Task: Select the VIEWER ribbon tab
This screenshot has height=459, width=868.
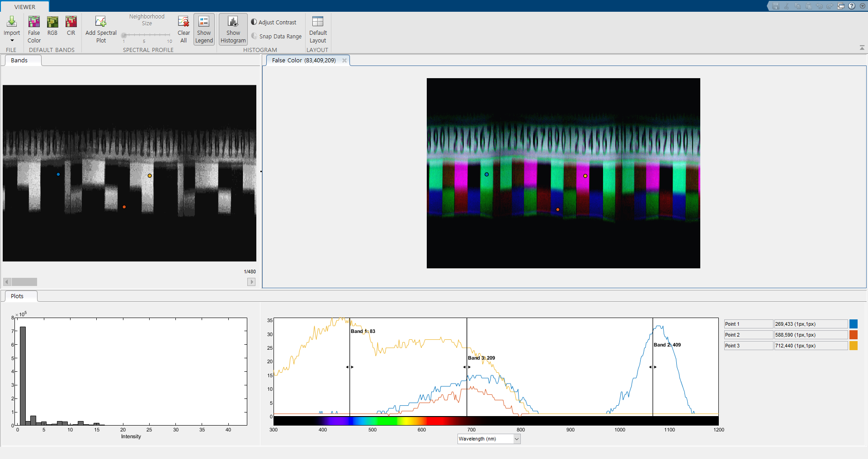Action: [24, 6]
